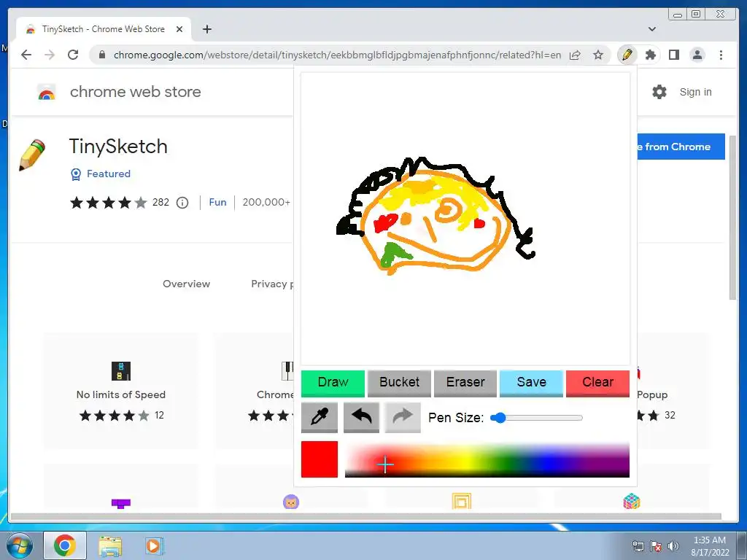The width and height of the screenshot is (747, 560).
Task: Open the No limits of Speed extension card
Action: 121,391
